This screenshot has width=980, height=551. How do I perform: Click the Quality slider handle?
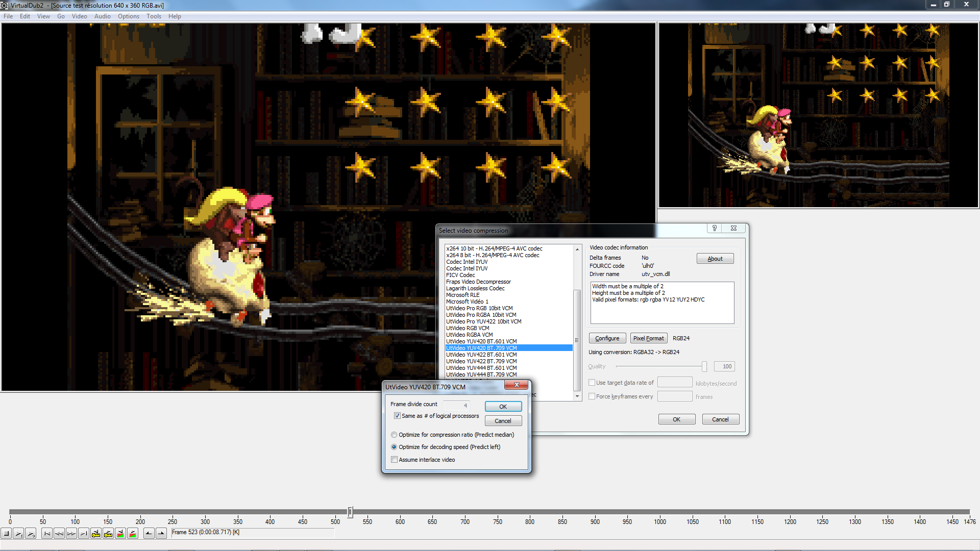704,366
